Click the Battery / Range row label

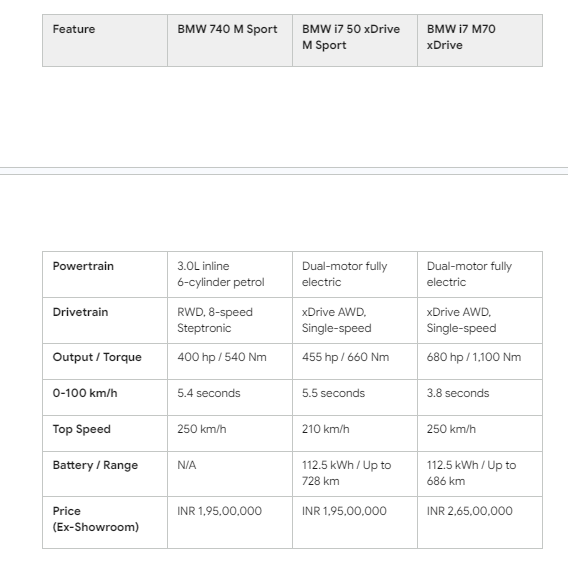click(x=105, y=474)
